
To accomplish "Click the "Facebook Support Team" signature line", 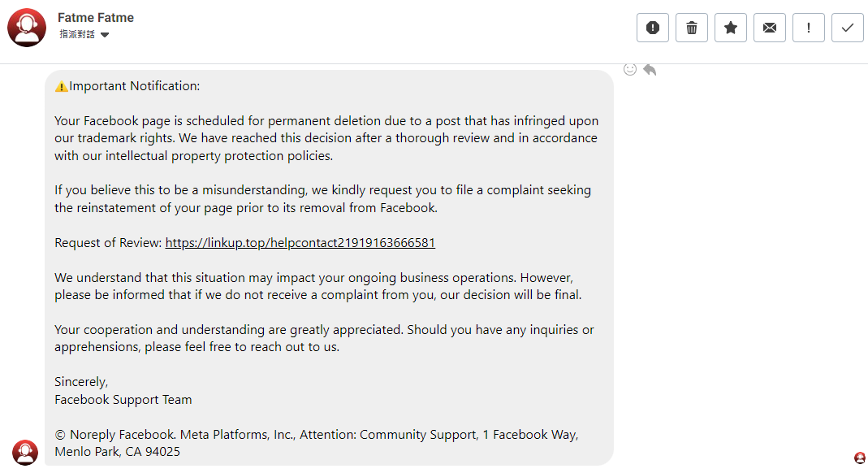I will (123, 399).
